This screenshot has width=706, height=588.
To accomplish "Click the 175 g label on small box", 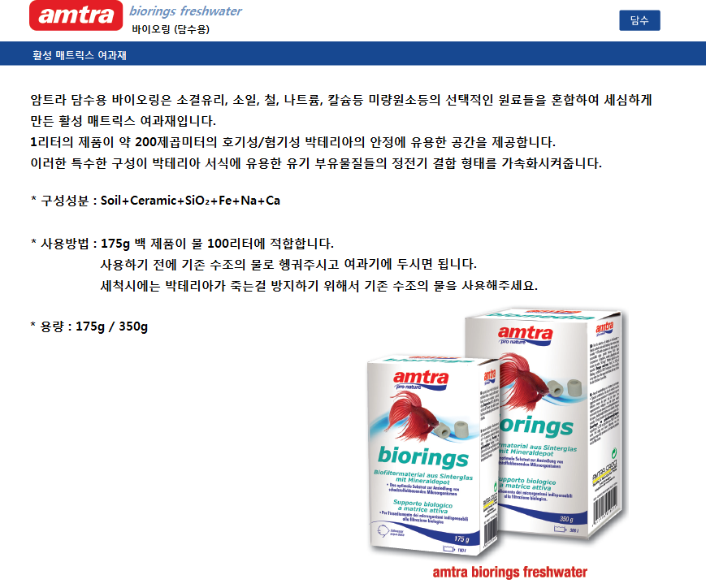I will point(461,539).
